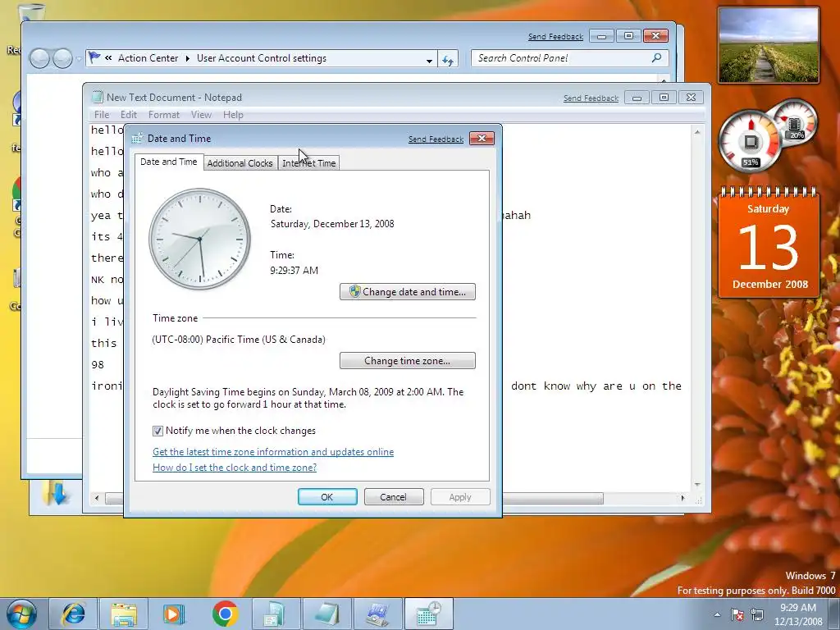The image size is (840, 630).
Task: Click the Pacific Time zone text
Action: point(239,340)
